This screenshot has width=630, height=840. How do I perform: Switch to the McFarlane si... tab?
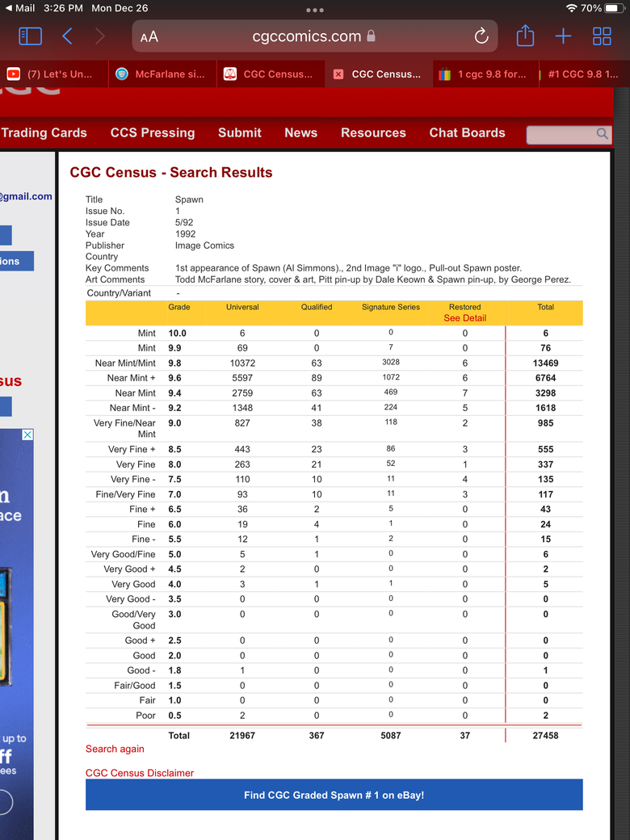[x=162, y=74]
